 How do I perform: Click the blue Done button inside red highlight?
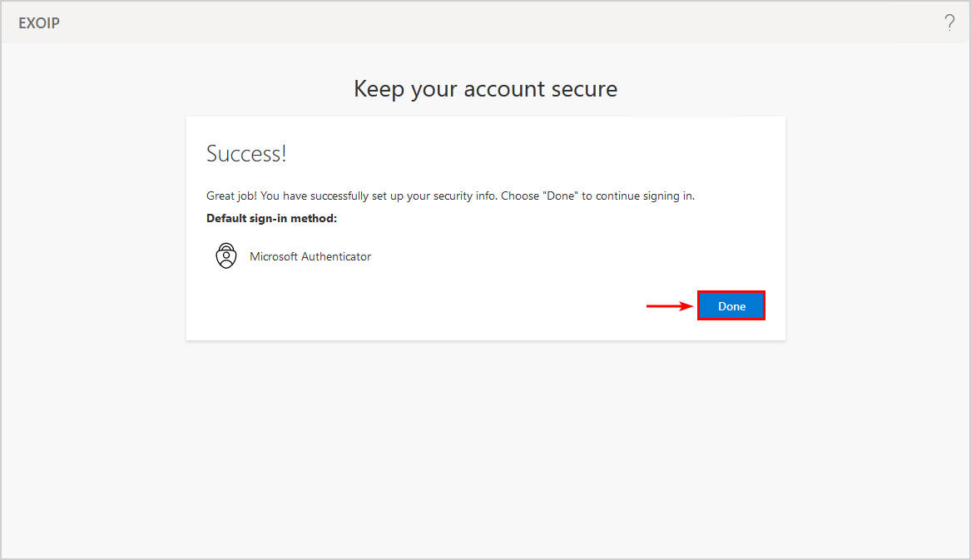tap(731, 305)
